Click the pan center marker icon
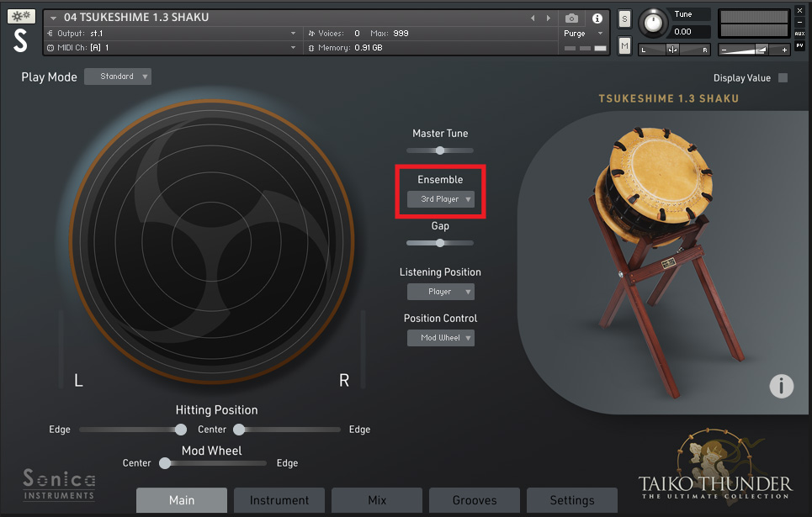 672,50
